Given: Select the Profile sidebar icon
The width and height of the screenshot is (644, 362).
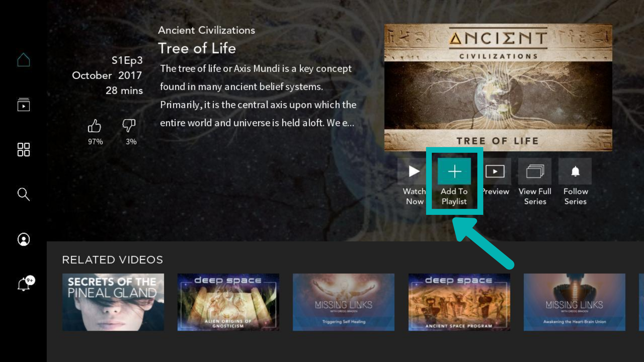Looking at the screenshot, I should (23, 239).
